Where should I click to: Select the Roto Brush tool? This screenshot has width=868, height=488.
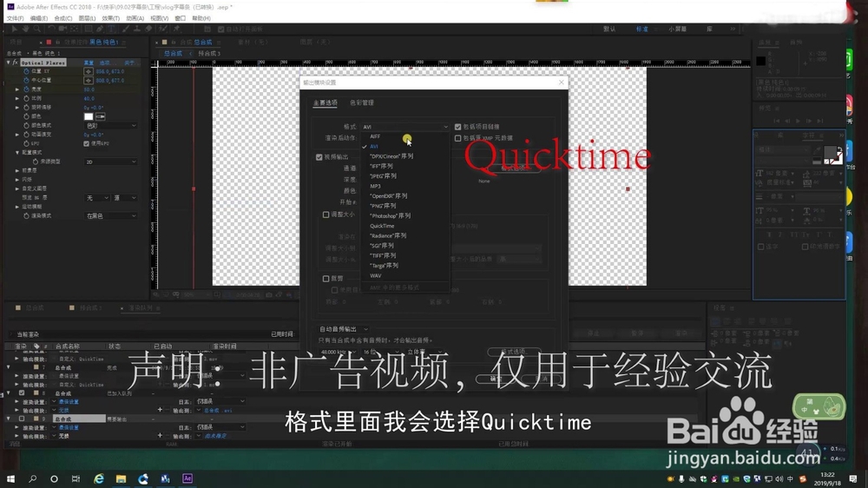tap(163, 29)
